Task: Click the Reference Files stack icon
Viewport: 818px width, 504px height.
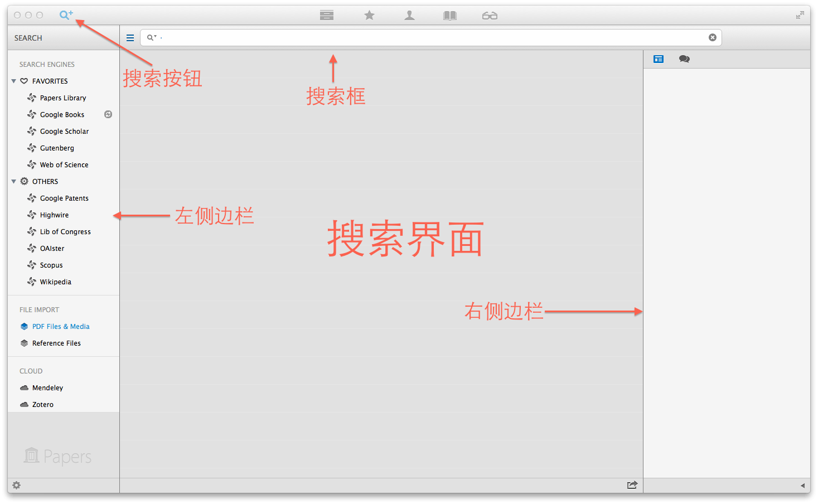Action: click(x=24, y=343)
